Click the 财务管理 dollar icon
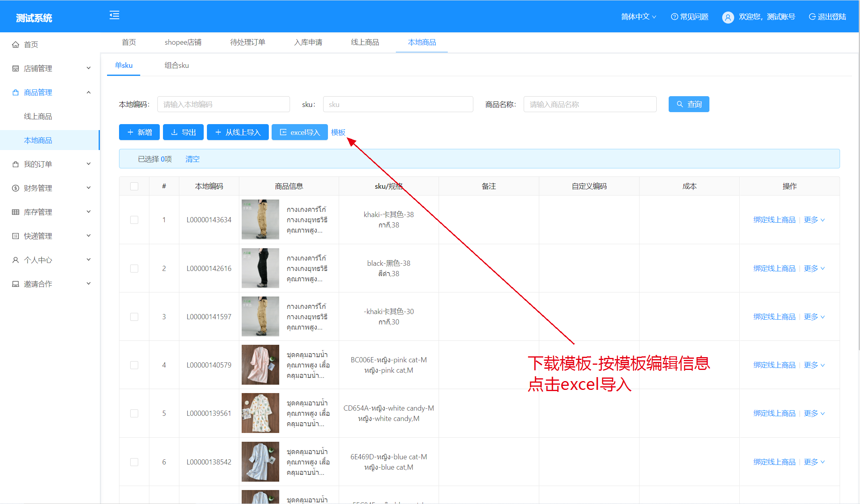The height and width of the screenshot is (504, 860). pyautogui.click(x=16, y=188)
